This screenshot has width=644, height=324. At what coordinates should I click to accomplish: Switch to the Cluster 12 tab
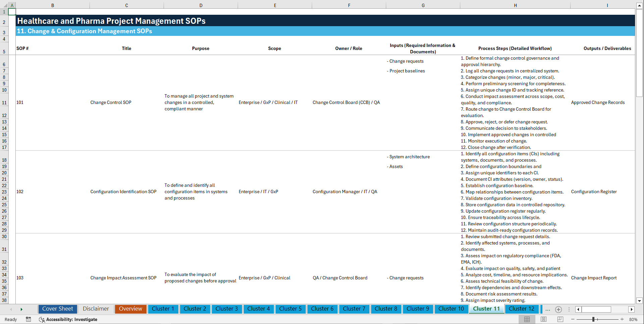tap(522, 309)
